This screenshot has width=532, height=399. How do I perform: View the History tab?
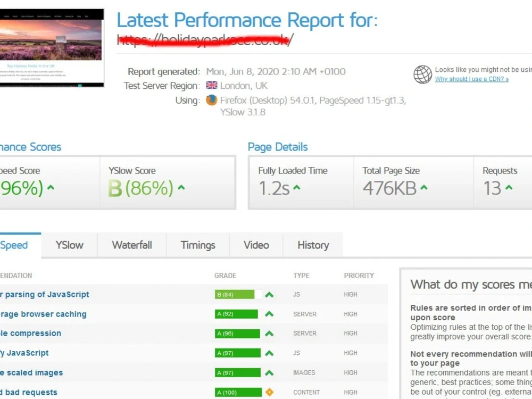pos(313,245)
